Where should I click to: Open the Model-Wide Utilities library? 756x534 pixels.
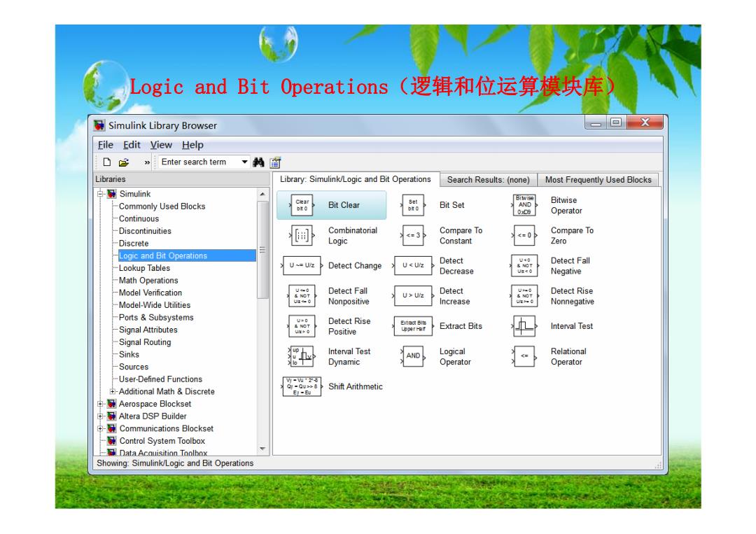[155, 305]
